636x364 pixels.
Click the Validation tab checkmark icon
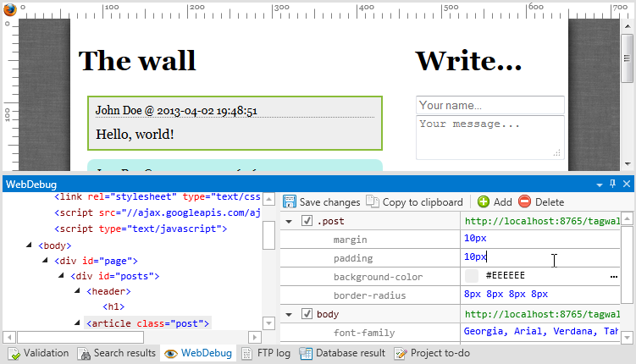coord(14,354)
